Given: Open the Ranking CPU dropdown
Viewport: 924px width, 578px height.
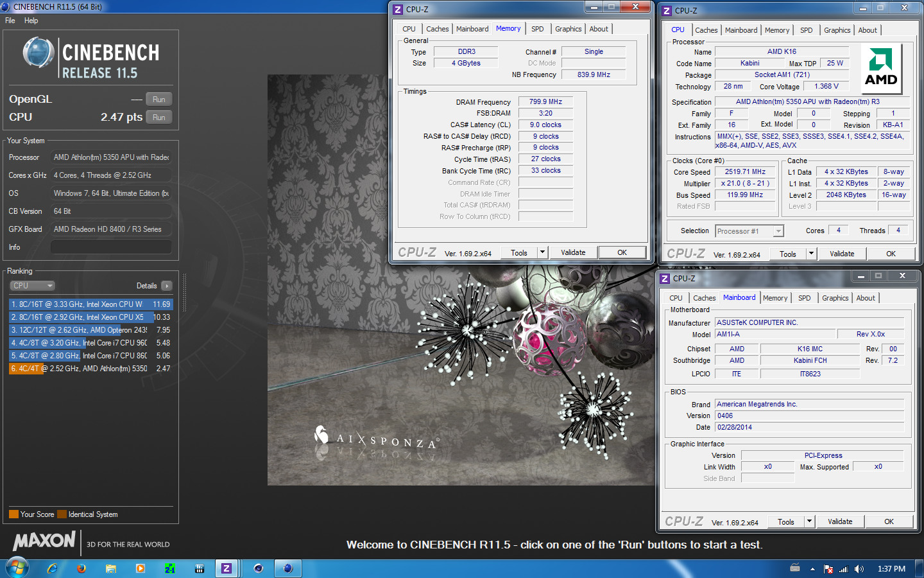Looking at the screenshot, I should pyautogui.click(x=32, y=286).
